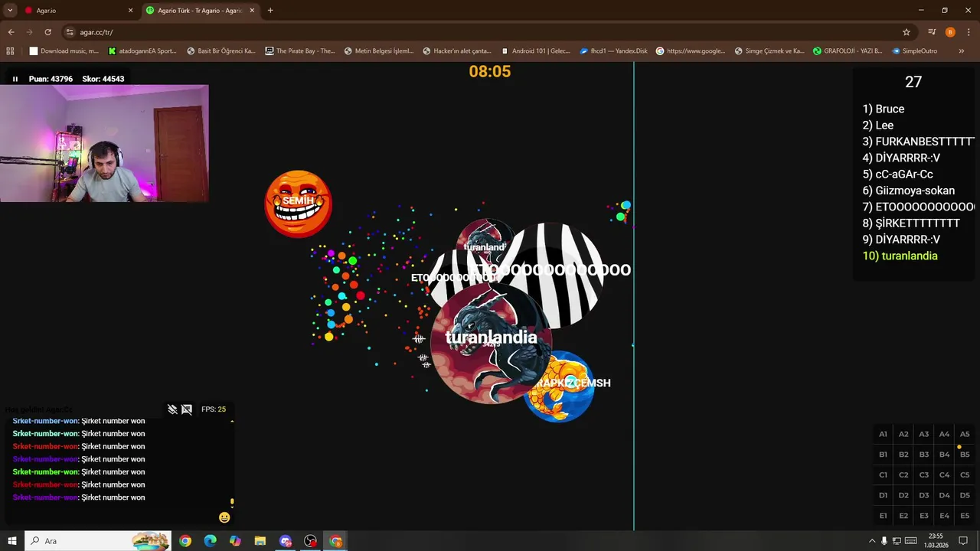This screenshot has height=551, width=980.
Task: Open Microsoft Edge from the taskbar
Action: tap(211, 541)
